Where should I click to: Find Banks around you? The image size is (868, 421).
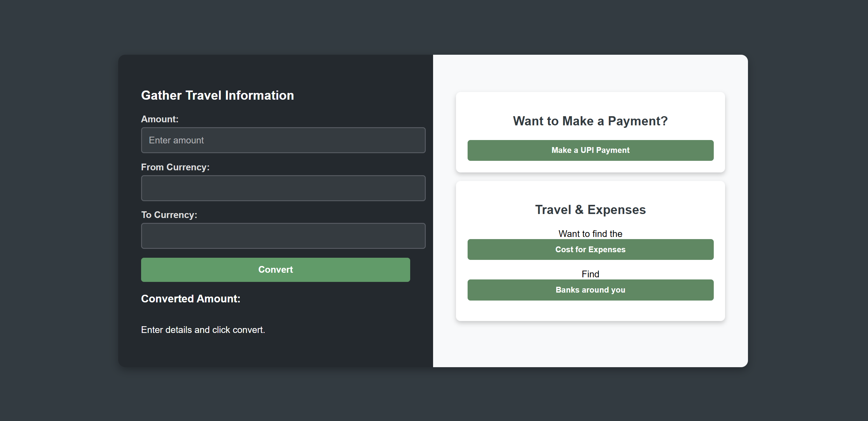[x=590, y=290]
